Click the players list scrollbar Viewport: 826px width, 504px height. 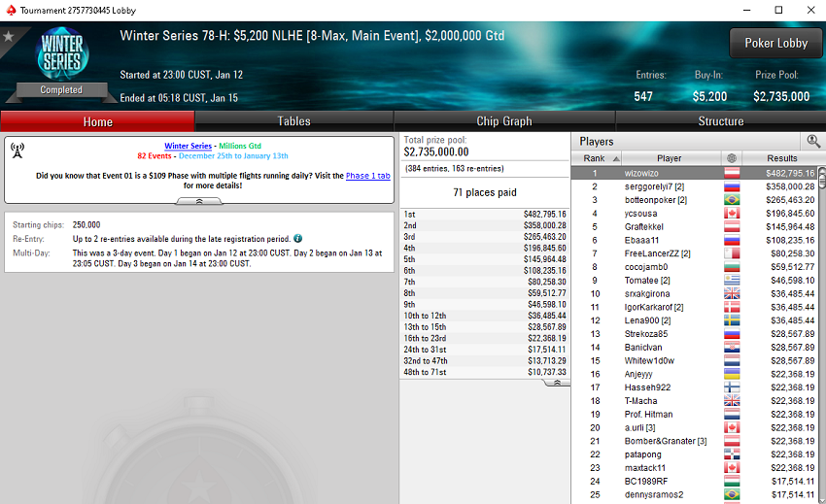click(x=821, y=334)
